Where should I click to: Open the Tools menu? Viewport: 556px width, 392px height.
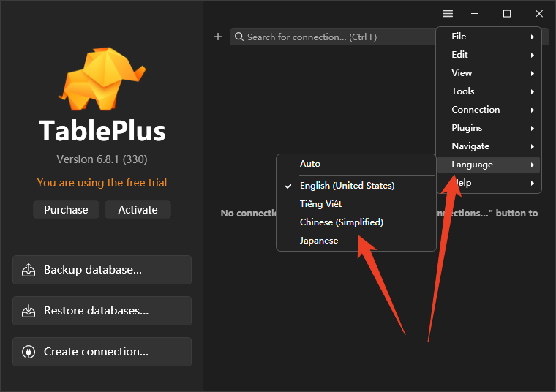(489, 91)
